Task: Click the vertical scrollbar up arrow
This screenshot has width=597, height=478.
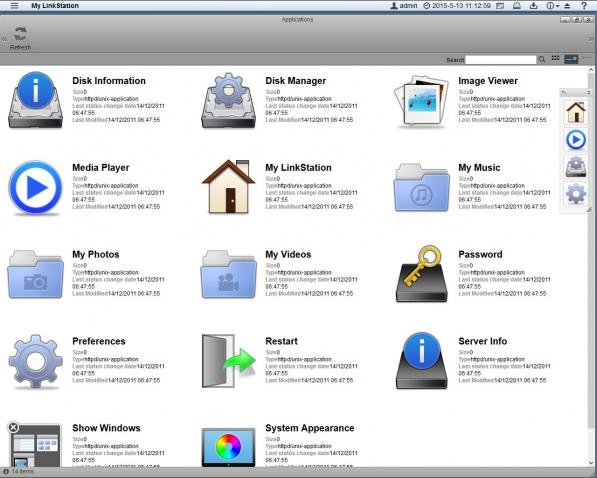Action: tap(591, 70)
